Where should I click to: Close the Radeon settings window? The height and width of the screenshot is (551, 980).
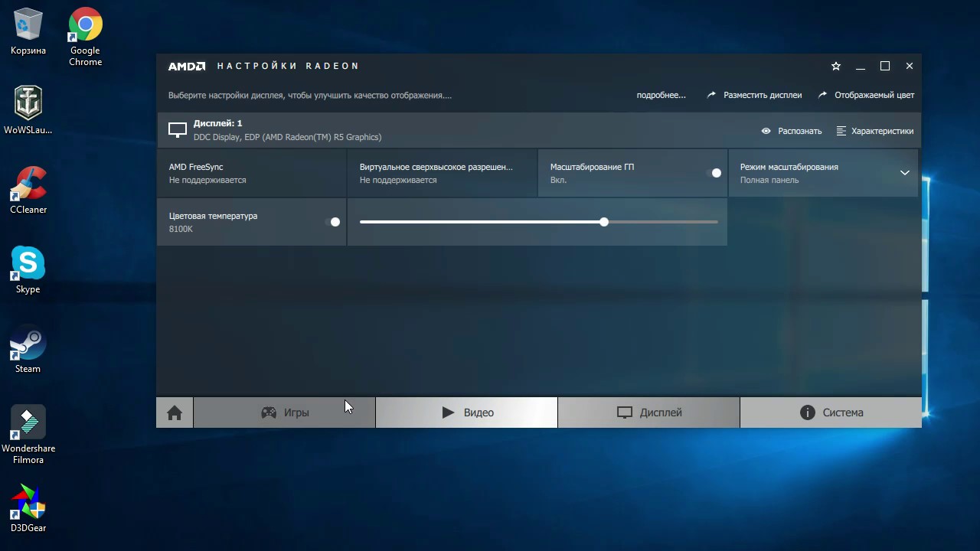click(910, 67)
